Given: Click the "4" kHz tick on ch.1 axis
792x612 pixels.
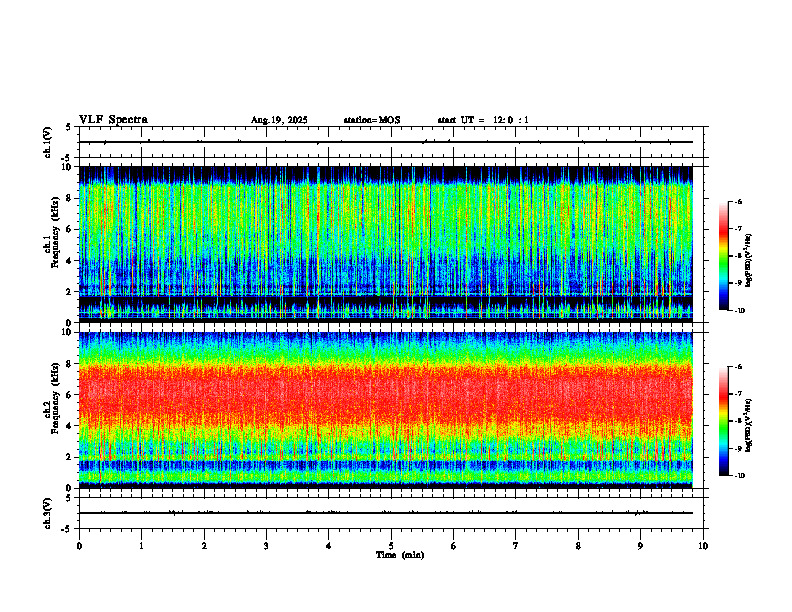Looking at the screenshot, I should tap(71, 261).
